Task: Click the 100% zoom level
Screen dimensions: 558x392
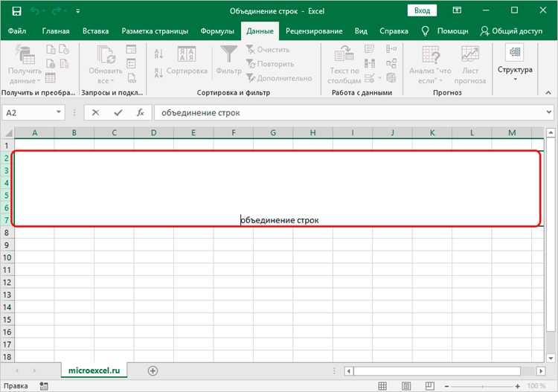Action: (536, 386)
